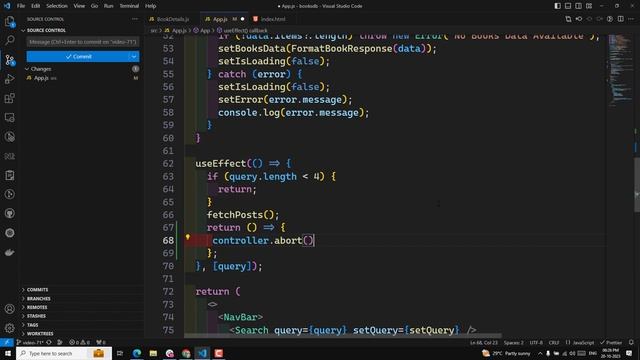
Task: Open the File menu
Action: click(x=21, y=6)
